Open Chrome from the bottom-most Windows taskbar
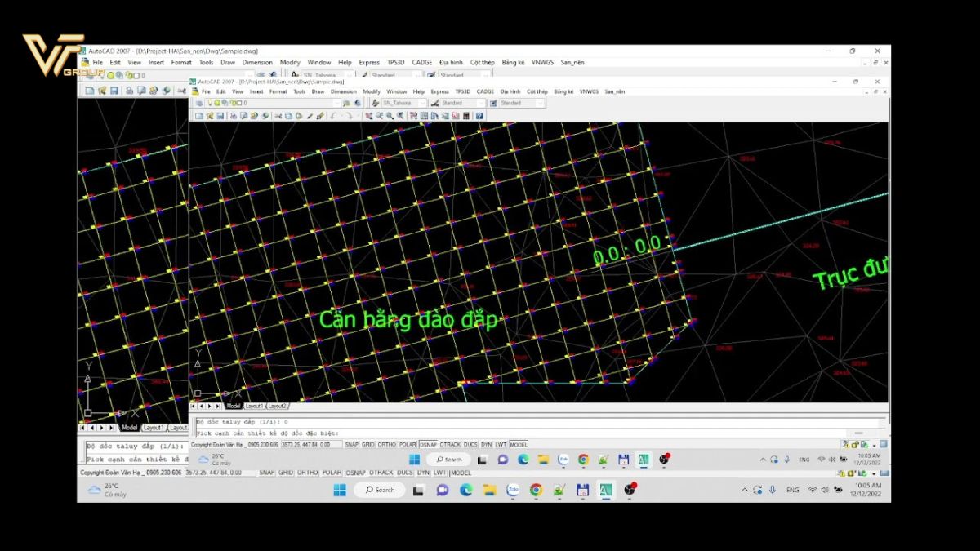Image resolution: width=980 pixels, height=551 pixels. tap(536, 490)
